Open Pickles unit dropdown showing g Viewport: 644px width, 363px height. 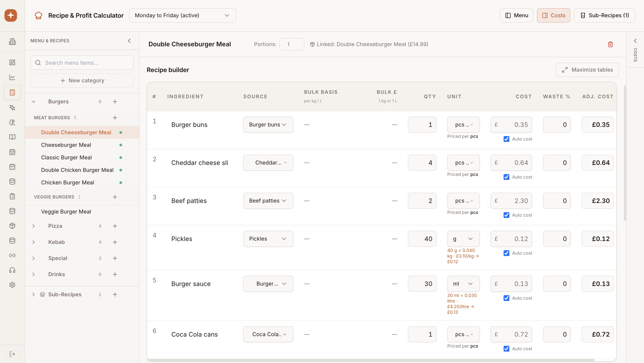[x=463, y=239]
